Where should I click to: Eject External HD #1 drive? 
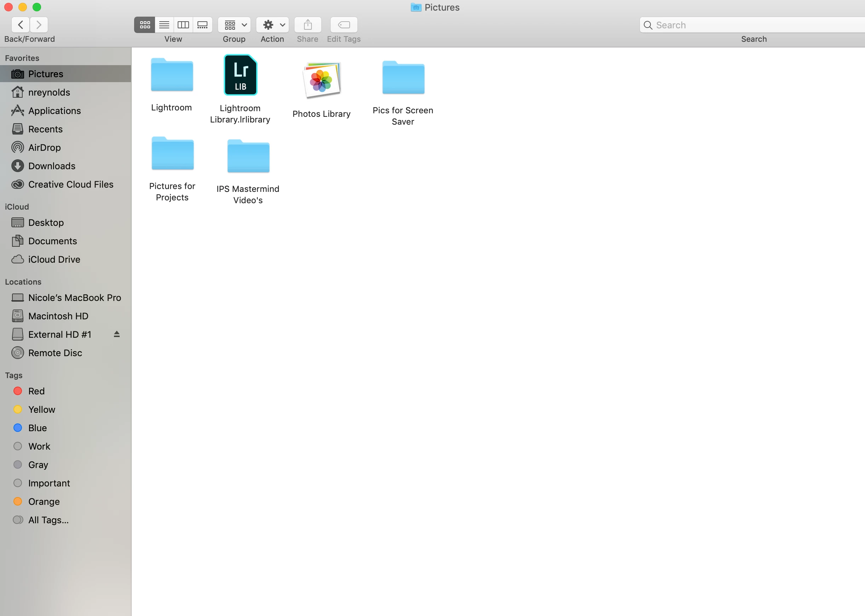tap(117, 334)
